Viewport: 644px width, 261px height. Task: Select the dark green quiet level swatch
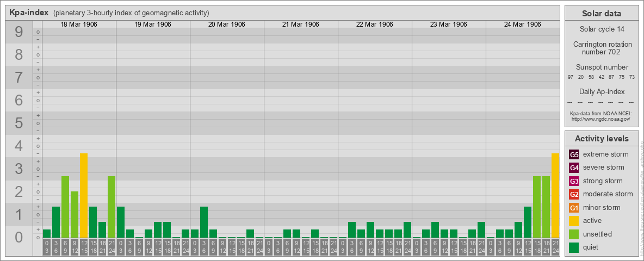click(x=574, y=247)
